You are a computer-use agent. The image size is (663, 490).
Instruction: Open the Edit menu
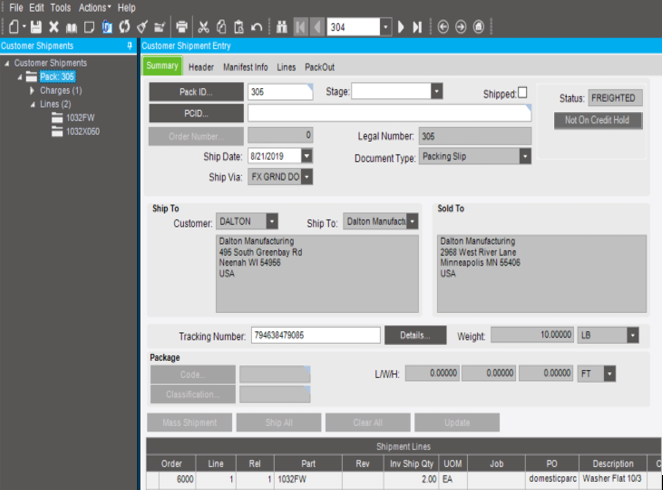[x=37, y=8]
